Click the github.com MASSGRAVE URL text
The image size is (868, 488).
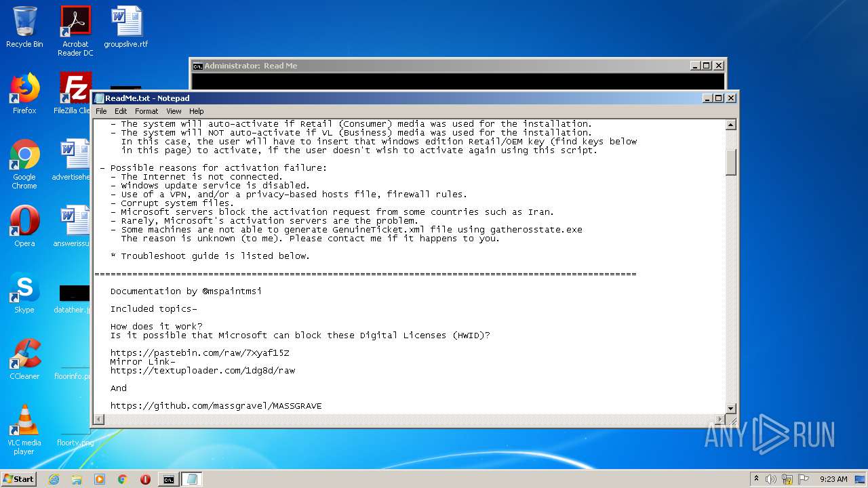tap(216, 406)
